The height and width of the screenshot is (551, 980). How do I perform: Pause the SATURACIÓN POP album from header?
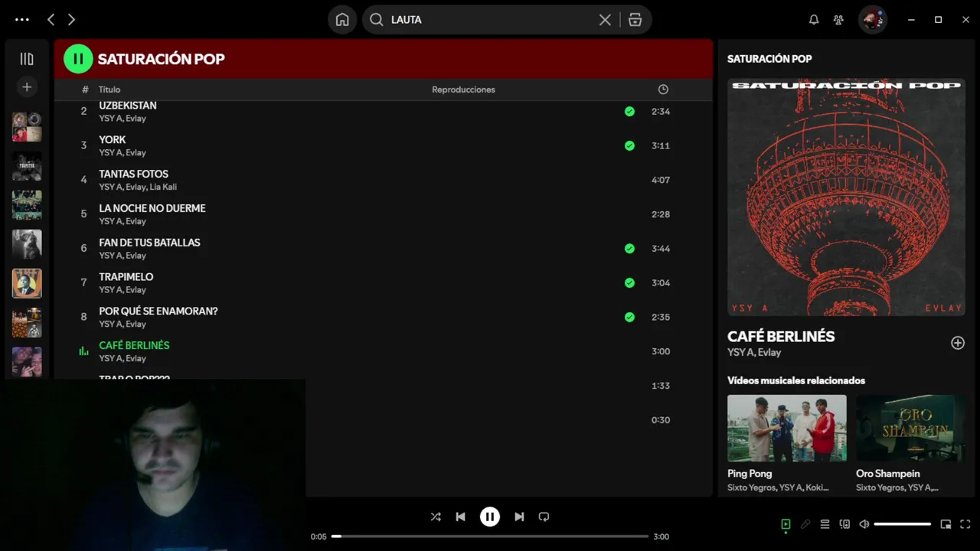click(78, 59)
